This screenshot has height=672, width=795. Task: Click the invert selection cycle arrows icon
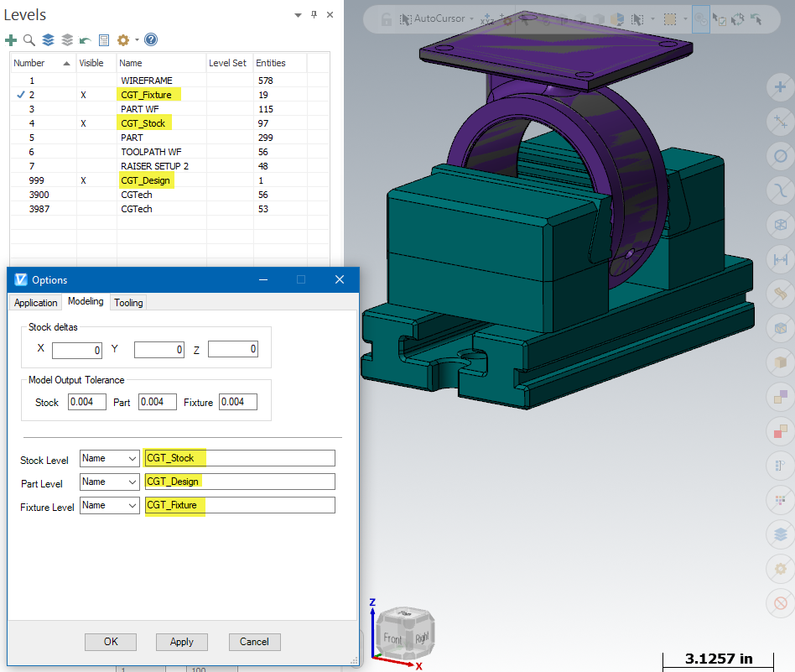coord(738,19)
